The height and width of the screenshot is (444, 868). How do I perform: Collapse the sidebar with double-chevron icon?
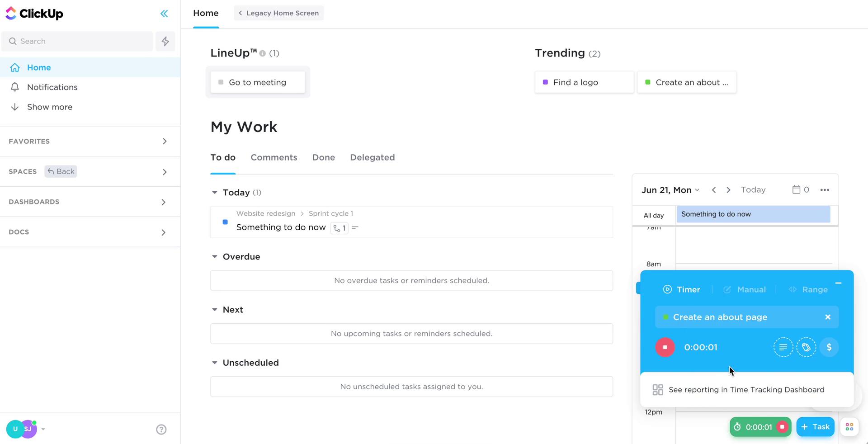click(x=164, y=14)
